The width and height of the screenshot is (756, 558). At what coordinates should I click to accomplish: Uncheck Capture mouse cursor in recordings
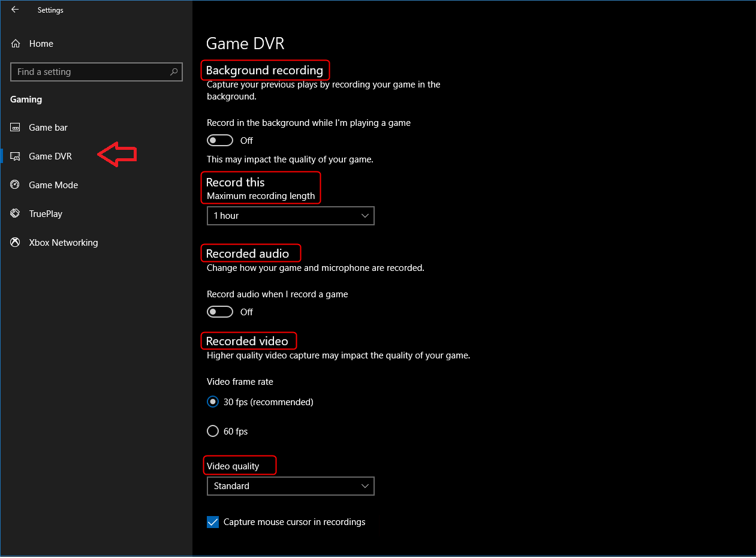coord(213,522)
